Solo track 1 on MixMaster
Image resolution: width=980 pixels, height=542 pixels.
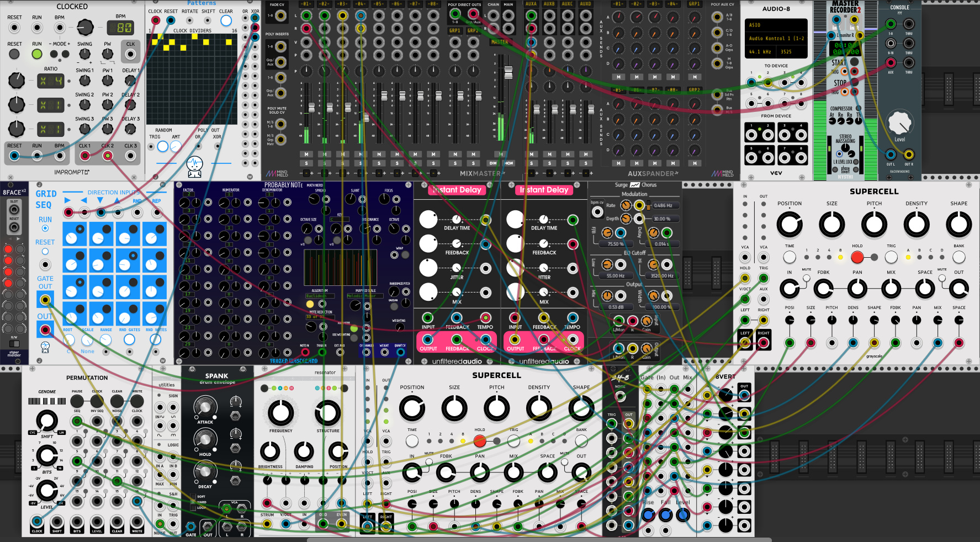[306, 163]
